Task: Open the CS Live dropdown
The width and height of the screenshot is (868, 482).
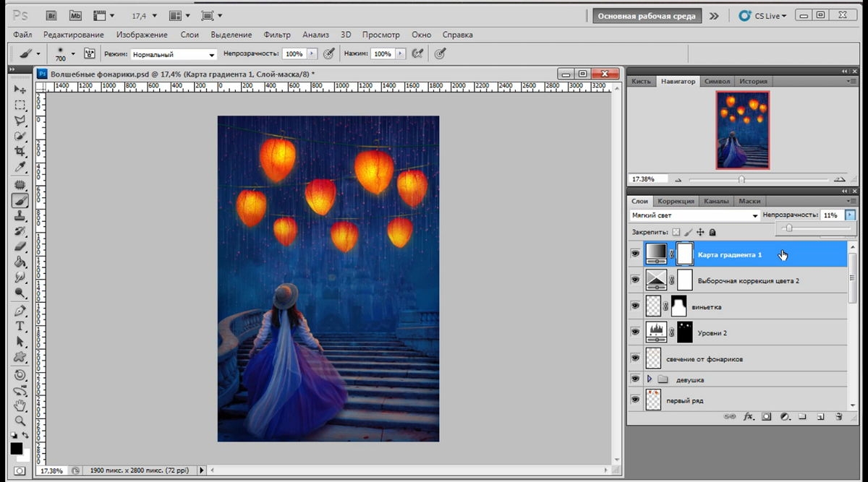Action: (x=763, y=15)
